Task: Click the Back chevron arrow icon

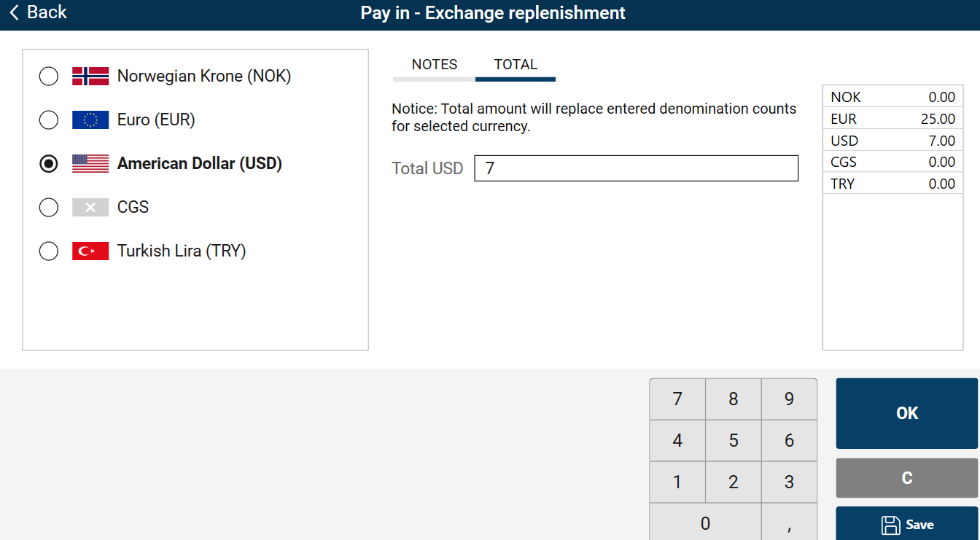Action: click(14, 12)
